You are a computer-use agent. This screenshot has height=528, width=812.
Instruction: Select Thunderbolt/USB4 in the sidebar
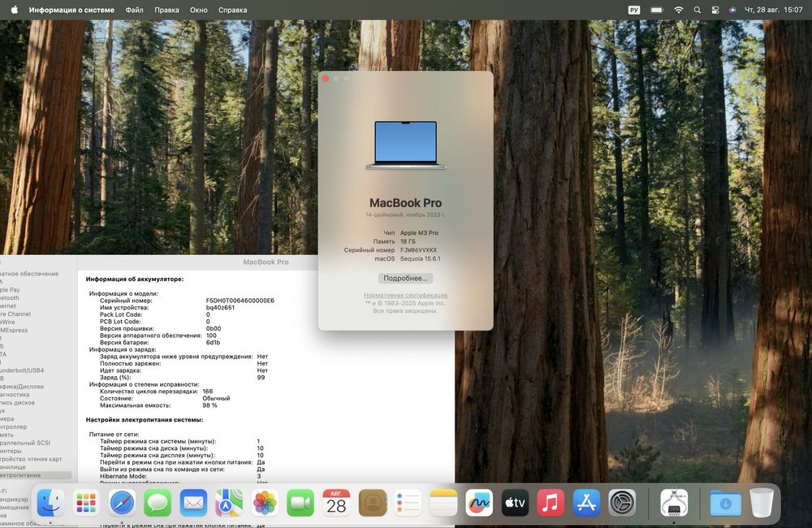(22, 370)
